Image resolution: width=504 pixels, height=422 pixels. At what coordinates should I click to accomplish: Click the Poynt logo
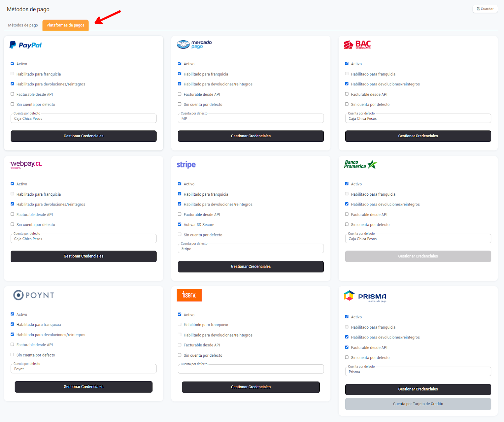[34, 295]
